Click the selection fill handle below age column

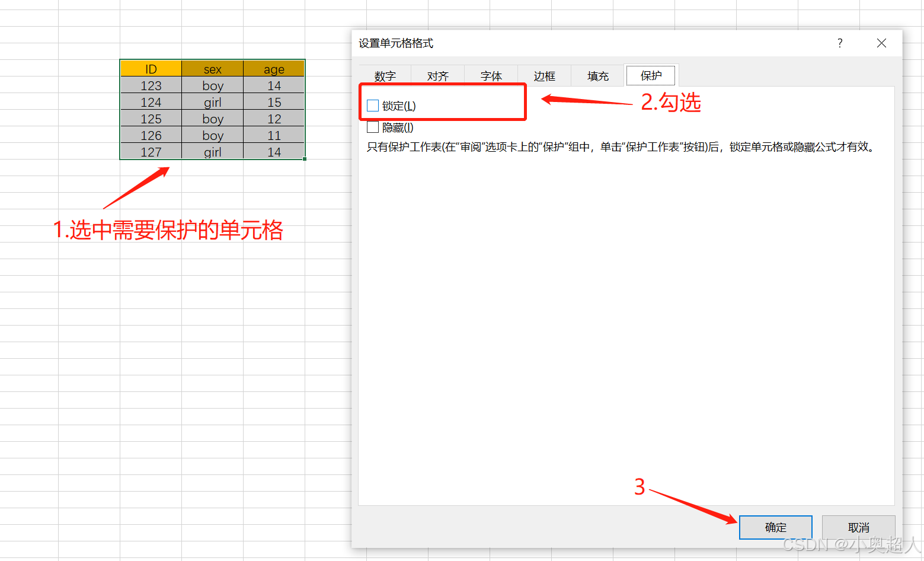tap(305, 159)
